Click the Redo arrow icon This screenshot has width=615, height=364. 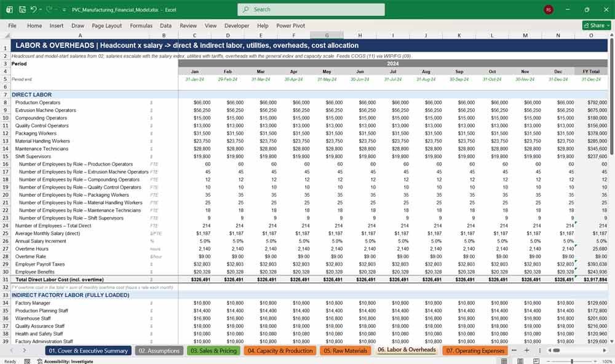coord(49,9)
